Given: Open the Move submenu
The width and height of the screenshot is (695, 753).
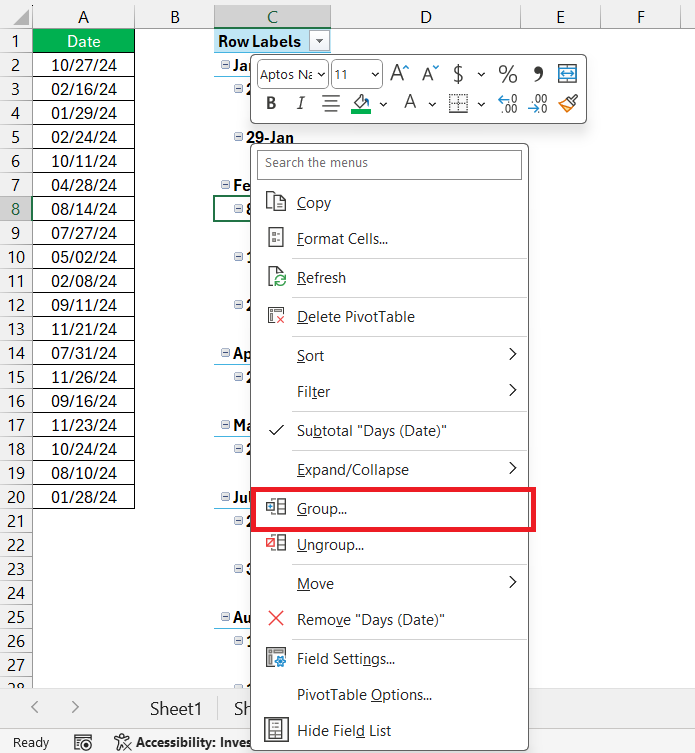Looking at the screenshot, I should click(389, 583).
